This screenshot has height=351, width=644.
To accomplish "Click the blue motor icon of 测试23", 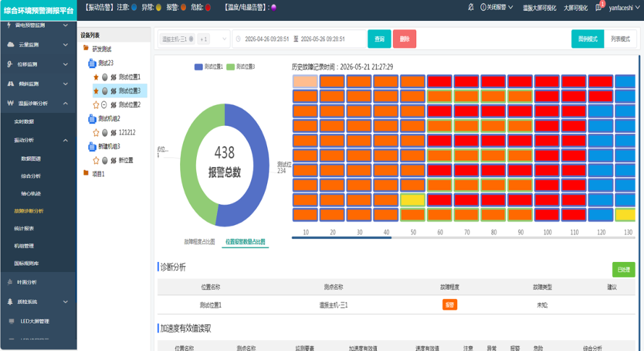I will 92,63.
